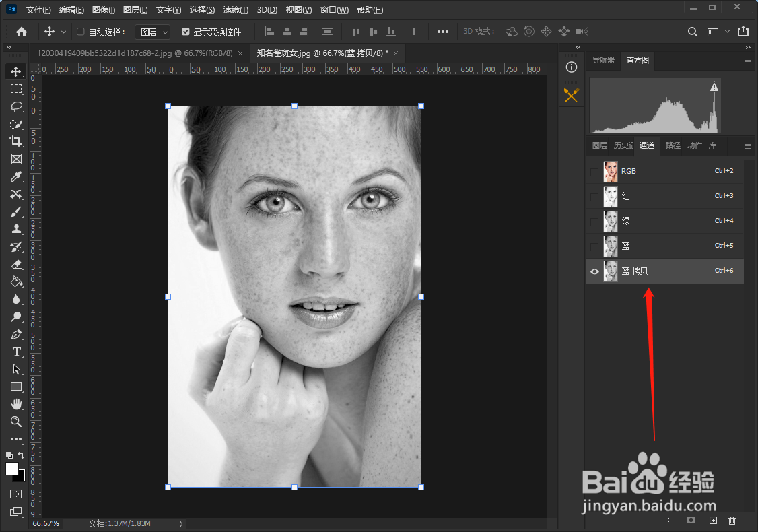
Task: Select the Eraser tool
Action: point(16,264)
